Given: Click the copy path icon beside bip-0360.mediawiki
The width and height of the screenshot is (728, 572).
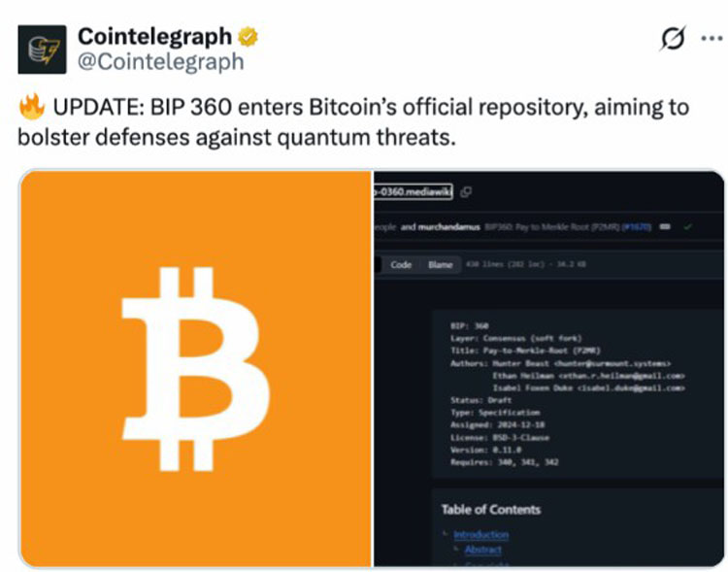Looking at the screenshot, I should [x=466, y=191].
